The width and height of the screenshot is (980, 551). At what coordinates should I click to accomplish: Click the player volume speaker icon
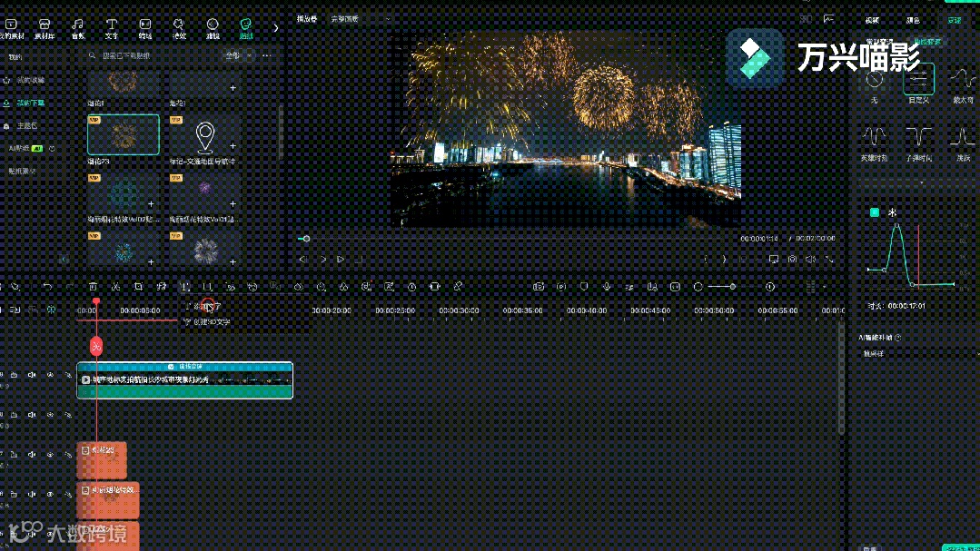tap(811, 260)
